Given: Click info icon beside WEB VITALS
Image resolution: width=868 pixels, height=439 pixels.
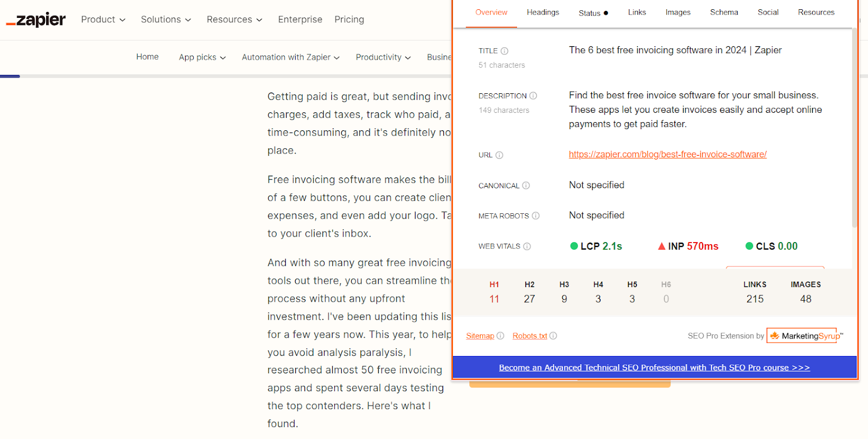Looking at the screenshot, I should [x=527, y=246].
